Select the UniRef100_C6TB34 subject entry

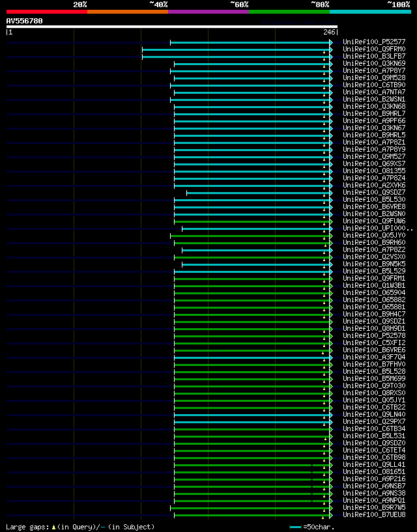pyautogui.click(x=374, y=429)
